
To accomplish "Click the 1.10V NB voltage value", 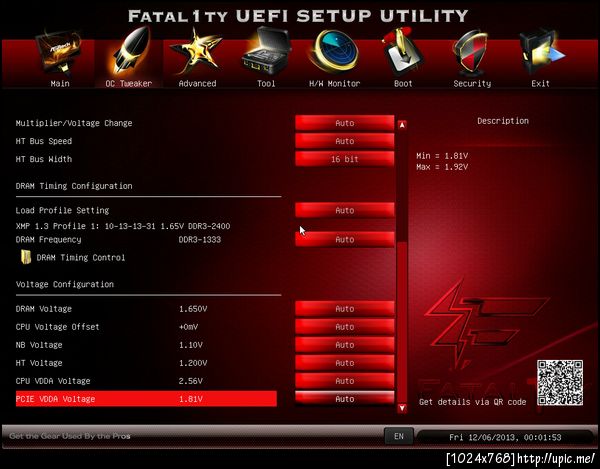I will pos(191,345).
